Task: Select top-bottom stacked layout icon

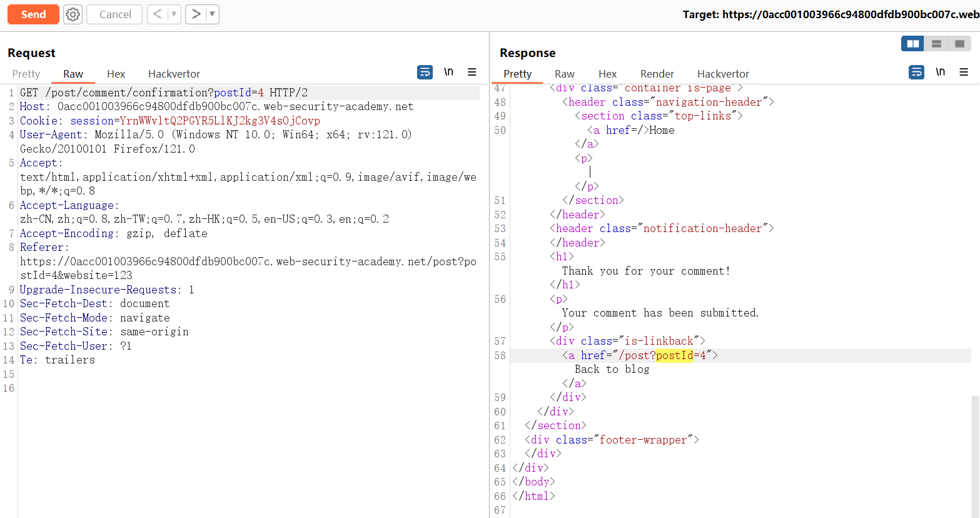Action: 936,44
